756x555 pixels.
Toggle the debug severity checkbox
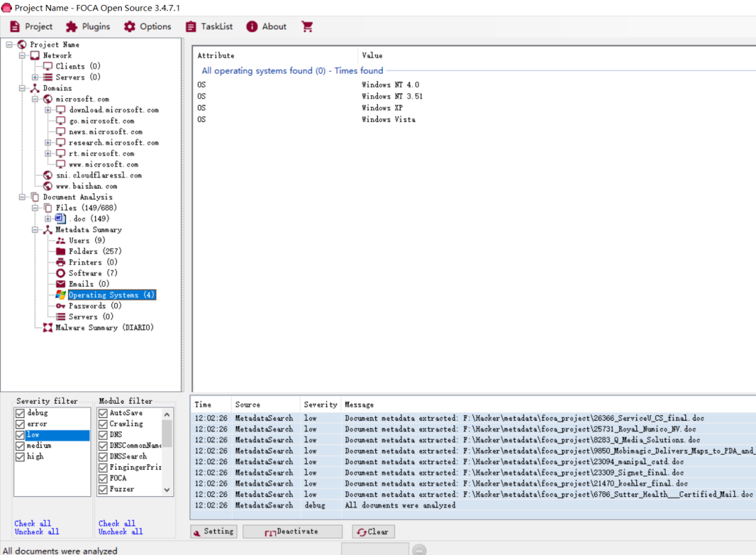pos(20,413)
